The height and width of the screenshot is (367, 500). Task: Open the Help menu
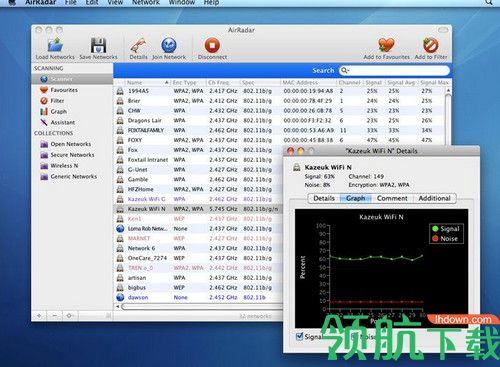point(211,3)
